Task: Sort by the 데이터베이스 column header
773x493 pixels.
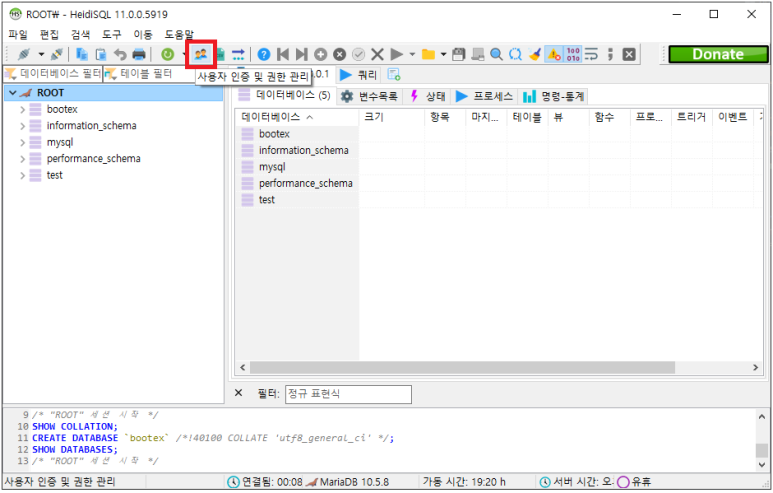Action: [x=297, y=117]
